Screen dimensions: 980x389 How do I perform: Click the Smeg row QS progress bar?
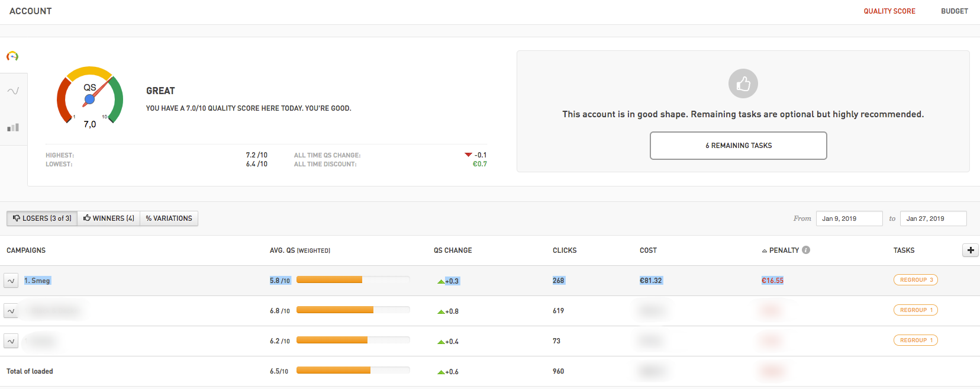coord(353,280)
